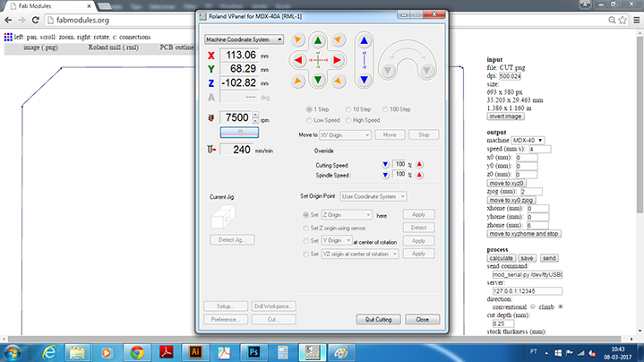Rotate A axis with left rotary arrow

tap(388, 71)
